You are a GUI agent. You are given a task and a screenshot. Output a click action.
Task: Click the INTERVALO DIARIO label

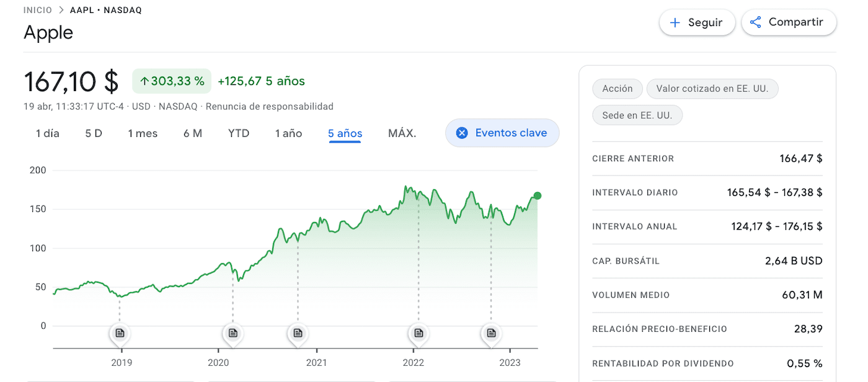point(635,193)
